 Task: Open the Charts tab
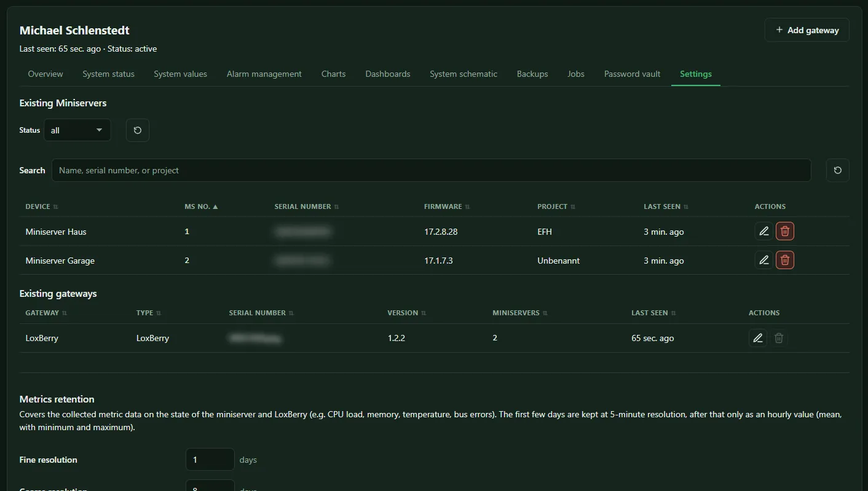334,74
